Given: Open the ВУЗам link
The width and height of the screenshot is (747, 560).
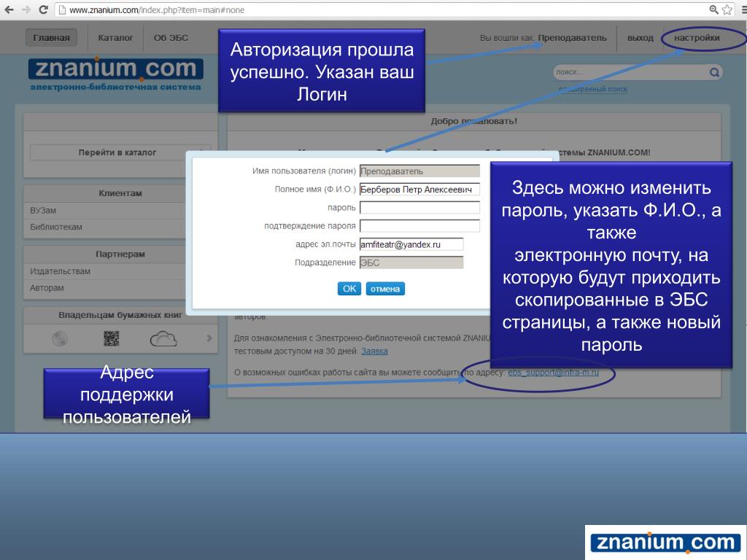Looking at the screenshot, I should [43, 211].
